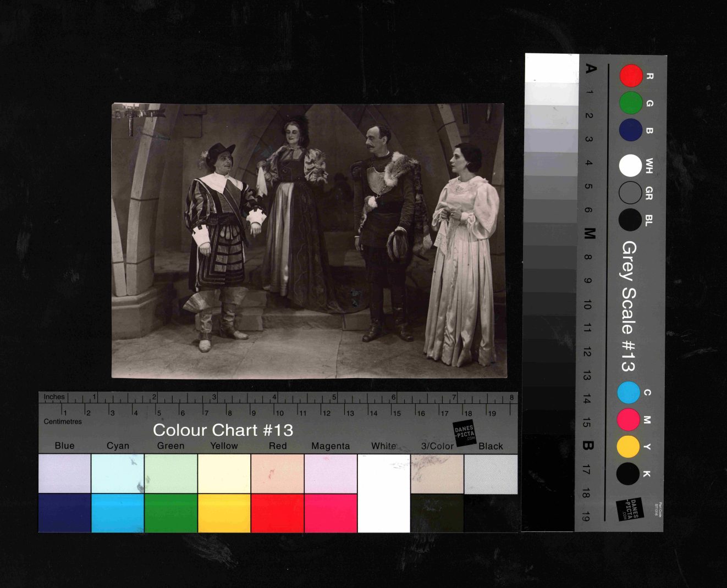727x588 pixels.
Task: Pick the dark blue circle labeled B
Action: [631, 130]
